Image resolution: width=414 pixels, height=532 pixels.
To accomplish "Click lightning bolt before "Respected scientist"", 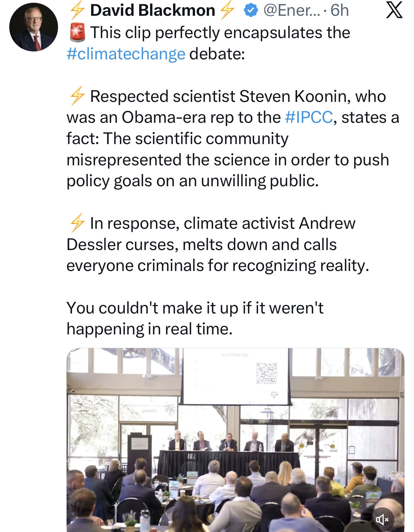I will pyautogui.click(x=77, y=96).
